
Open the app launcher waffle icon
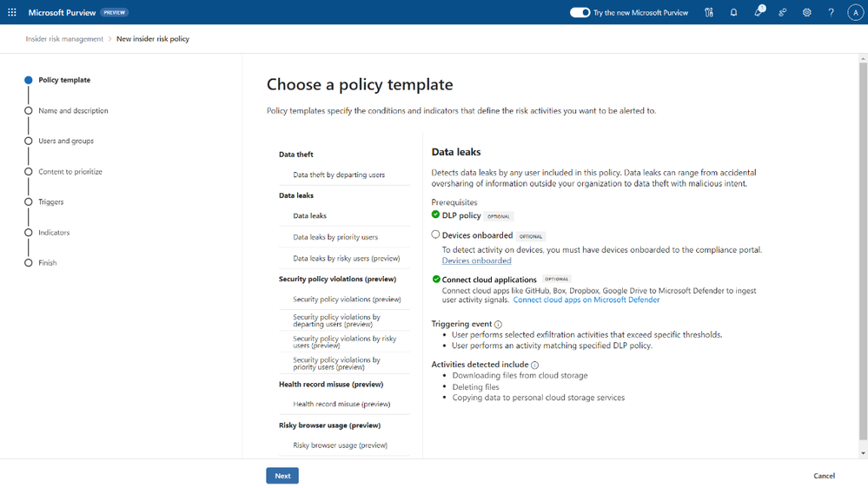(x=11, y=12)
